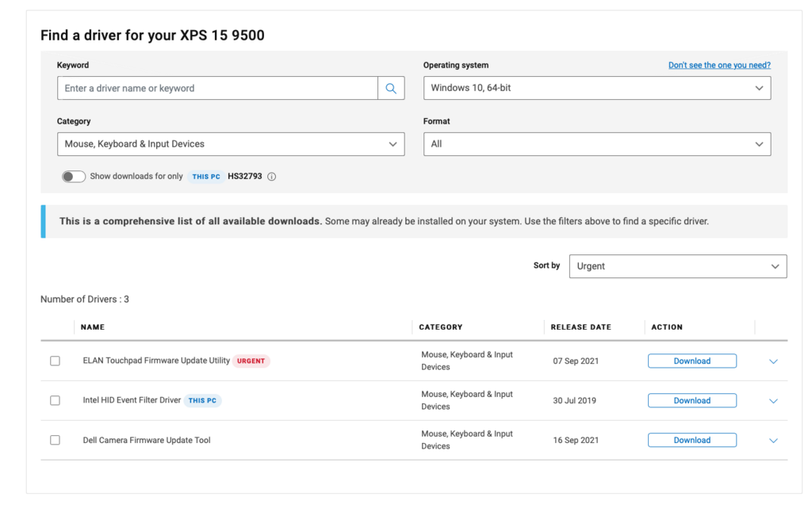The image size is (812, 508).
Task: Focus the driver keyword input field
Action: (217, 89)
